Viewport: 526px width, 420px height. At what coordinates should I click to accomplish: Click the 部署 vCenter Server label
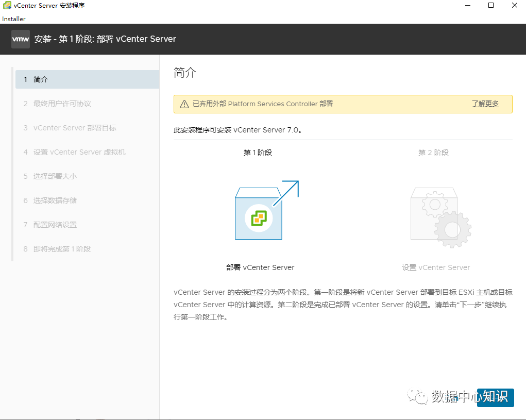click(x=260, y=267)
